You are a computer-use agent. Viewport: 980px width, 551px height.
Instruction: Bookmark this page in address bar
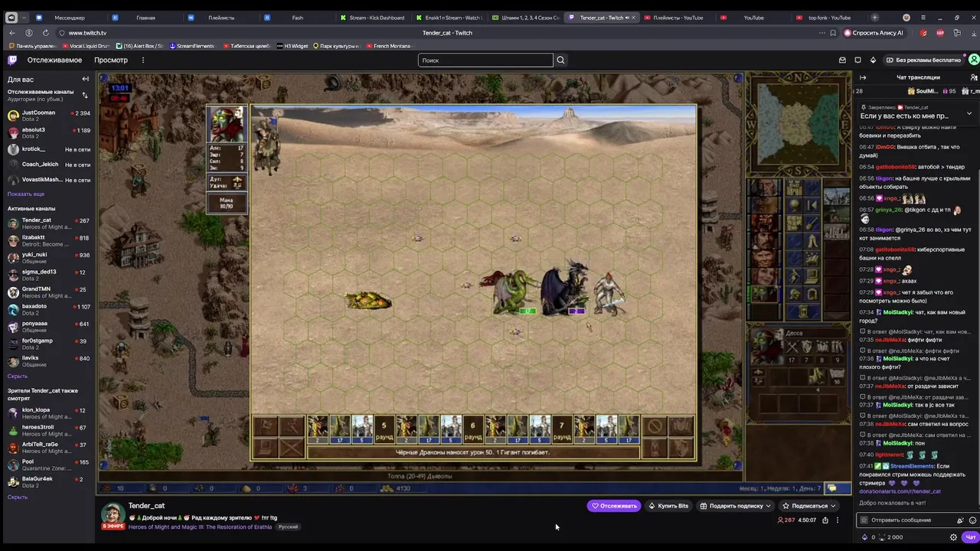click(x=833, y=33)
